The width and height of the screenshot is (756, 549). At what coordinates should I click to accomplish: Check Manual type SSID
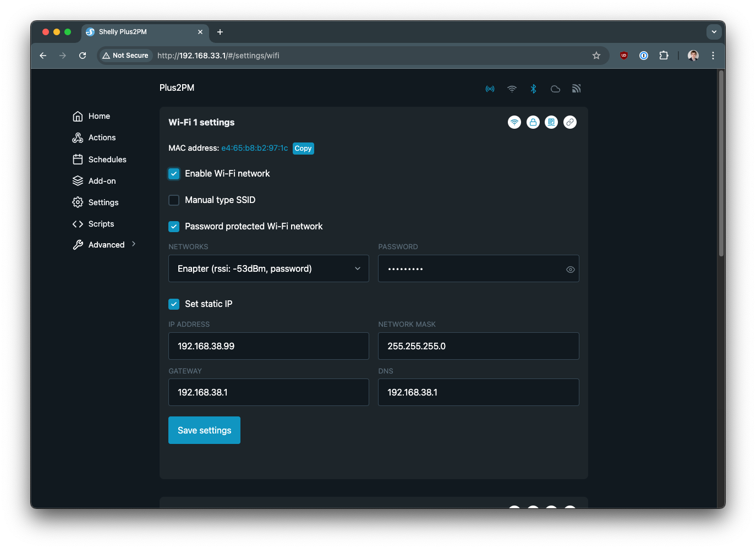point(174,200)
